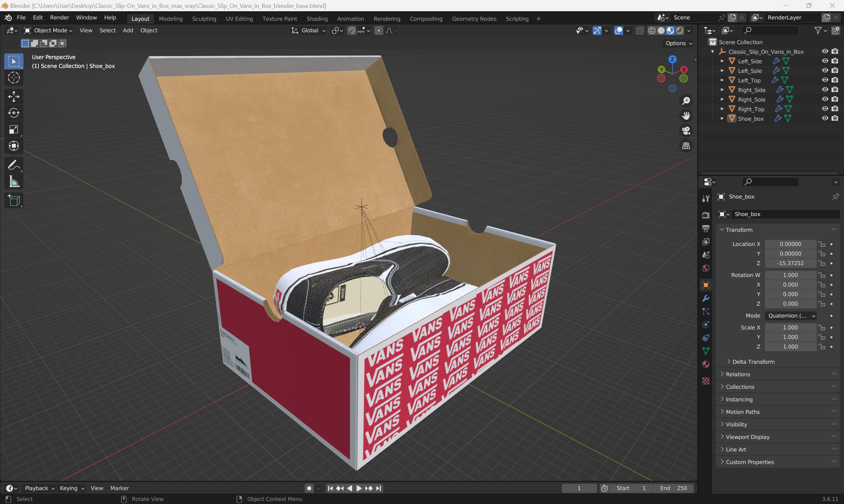This screenshot has width=844, height=504.
Task: Activate the 3D Cursor tool
Action: tap(14, 78)
